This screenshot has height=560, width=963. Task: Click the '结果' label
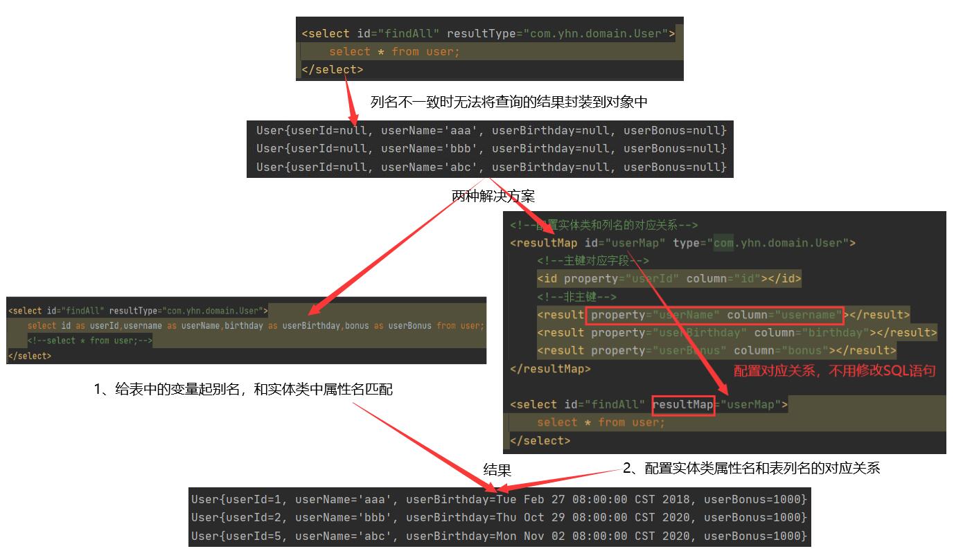[497, 470]
